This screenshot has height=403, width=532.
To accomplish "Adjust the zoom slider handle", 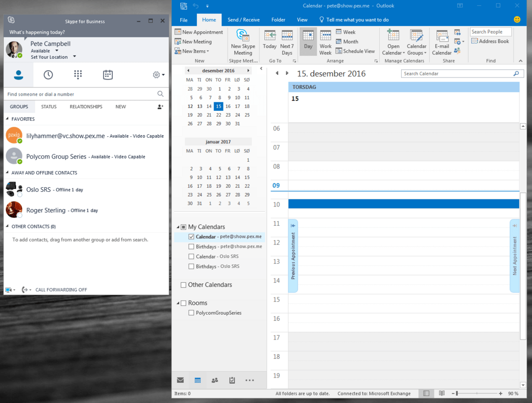I will (x=457, y=394).
